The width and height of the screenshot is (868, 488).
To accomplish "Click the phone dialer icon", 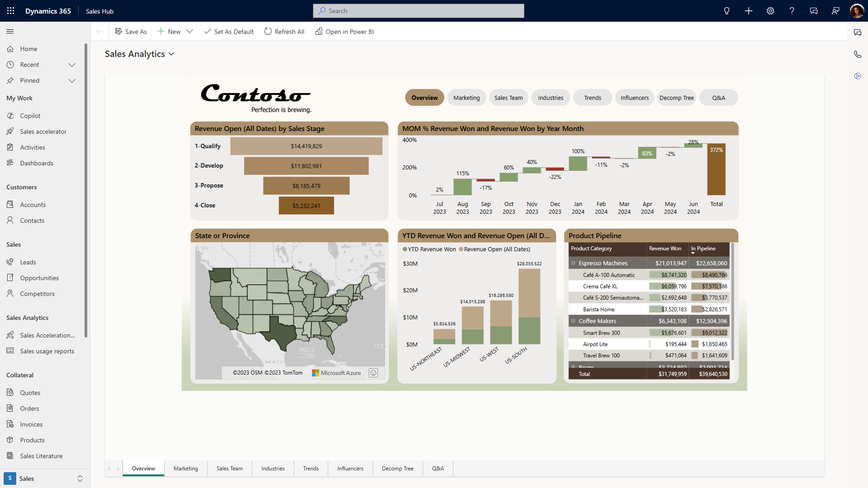I will (857, 54).
